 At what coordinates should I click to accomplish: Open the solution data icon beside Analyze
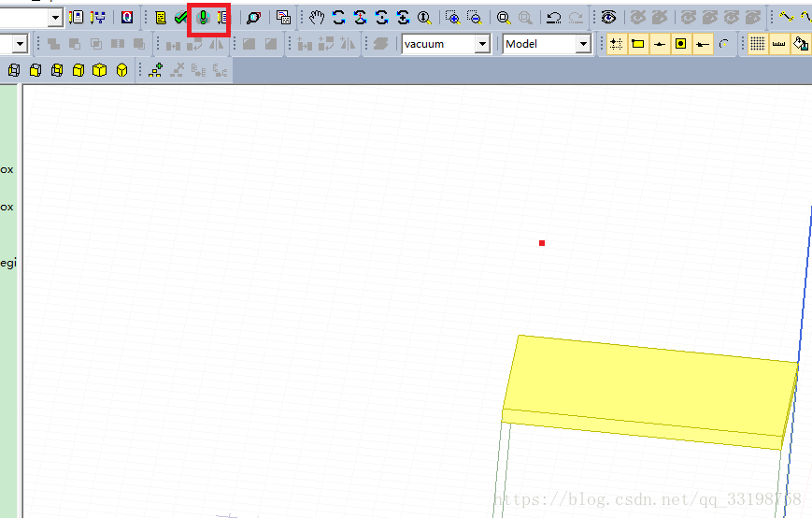click(x=221, y=18)
